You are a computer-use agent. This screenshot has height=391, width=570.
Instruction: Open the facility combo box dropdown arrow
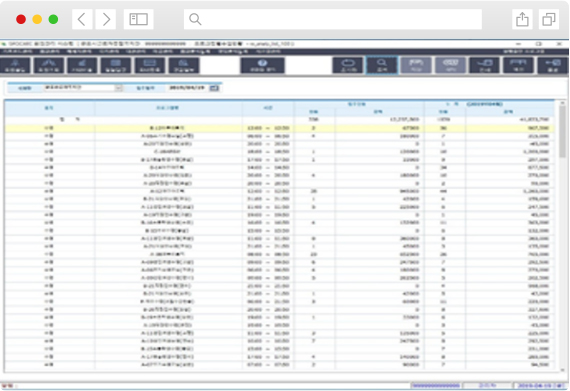coord(119,88)
